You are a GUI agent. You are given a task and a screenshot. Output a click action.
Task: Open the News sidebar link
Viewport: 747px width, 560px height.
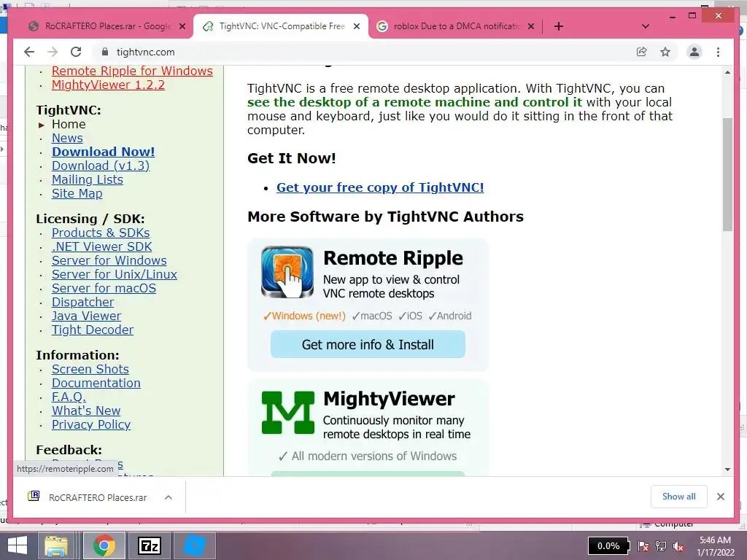pyautogui.click(x=67, y=138)
